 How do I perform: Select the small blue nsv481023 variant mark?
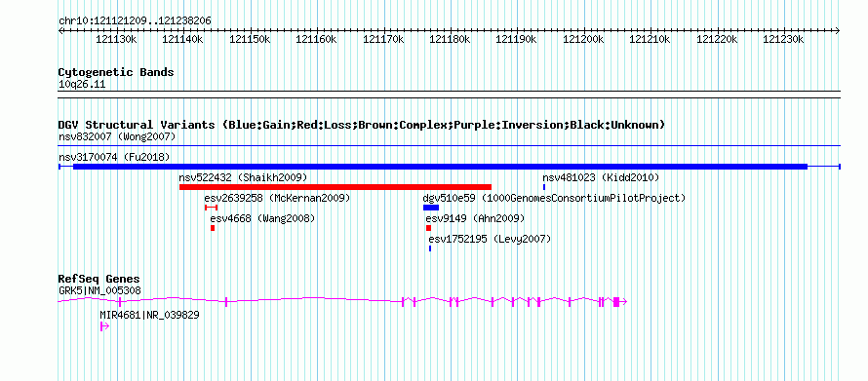[x=544, y=187]
